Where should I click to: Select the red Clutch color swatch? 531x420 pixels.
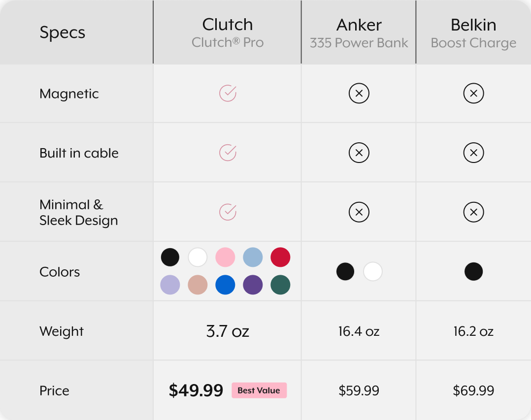pos(280,257)
